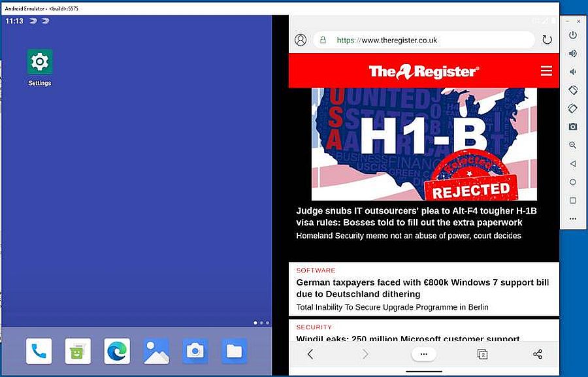588x377 pixels.
Task: Click the SOFTWARE category label
Action: tap(316, 270)
